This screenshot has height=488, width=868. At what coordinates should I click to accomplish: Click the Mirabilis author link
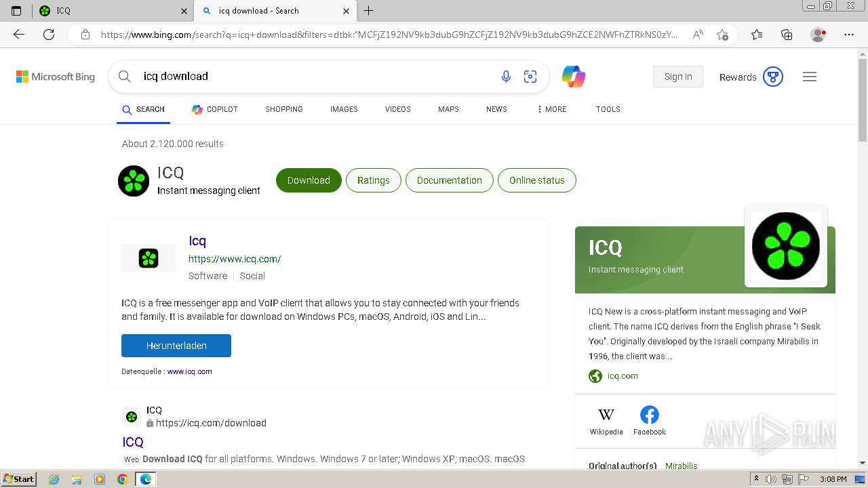[681, 466]
